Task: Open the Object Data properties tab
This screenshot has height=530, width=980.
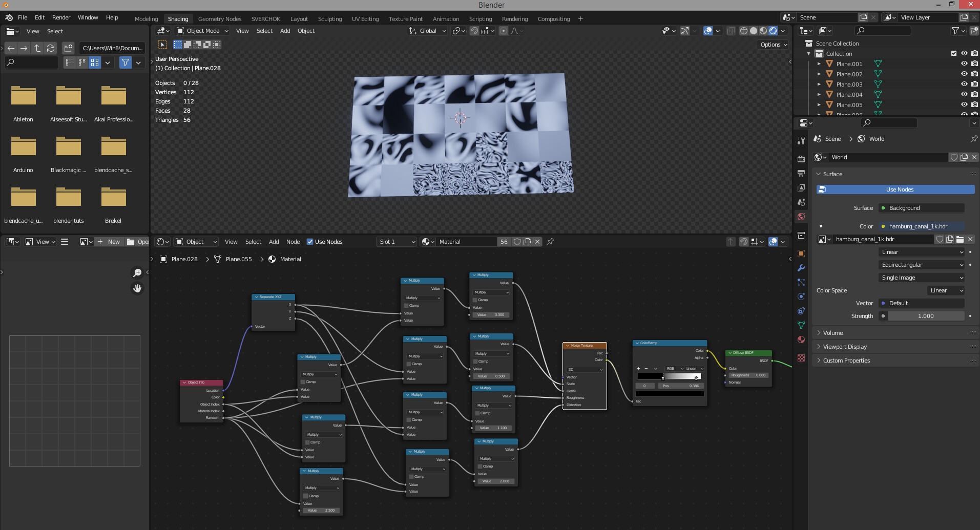Action: tap(801, 325)
